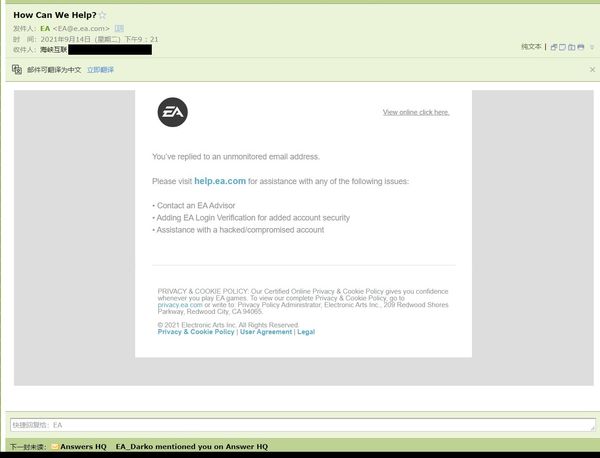This screenshot has height=458, width=600.
Task: Open 'EA_Darko mentioned you on Answer HQ'
Action: pos(192,447)
